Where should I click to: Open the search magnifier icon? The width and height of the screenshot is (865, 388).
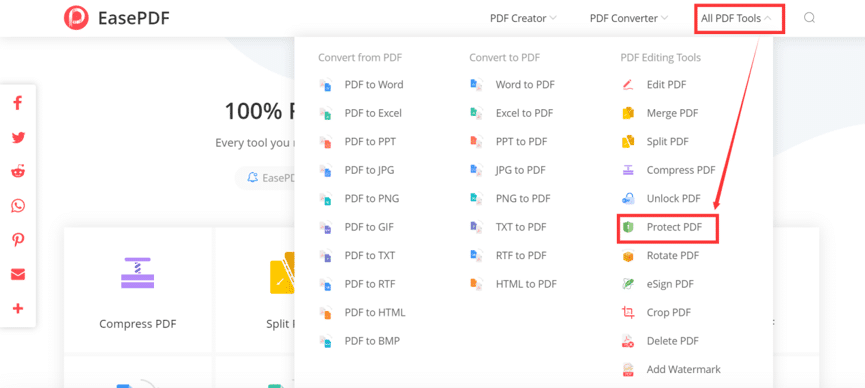tap(809, 18)
